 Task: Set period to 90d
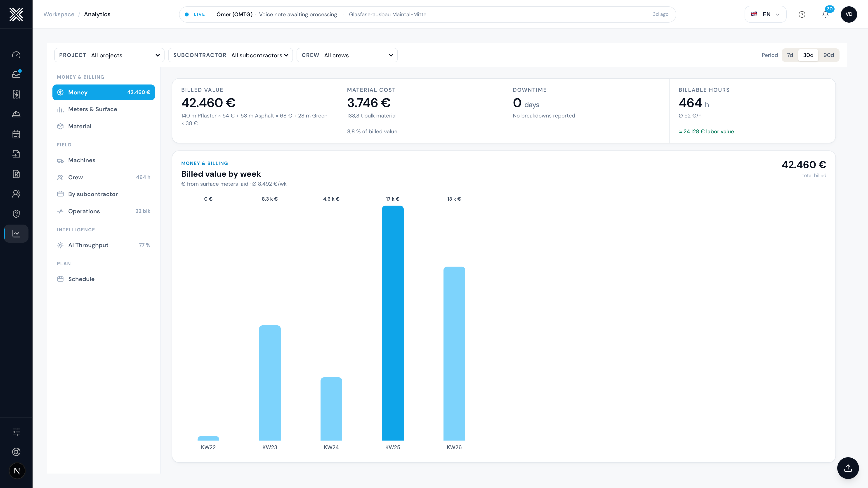(x=829, y=55)
